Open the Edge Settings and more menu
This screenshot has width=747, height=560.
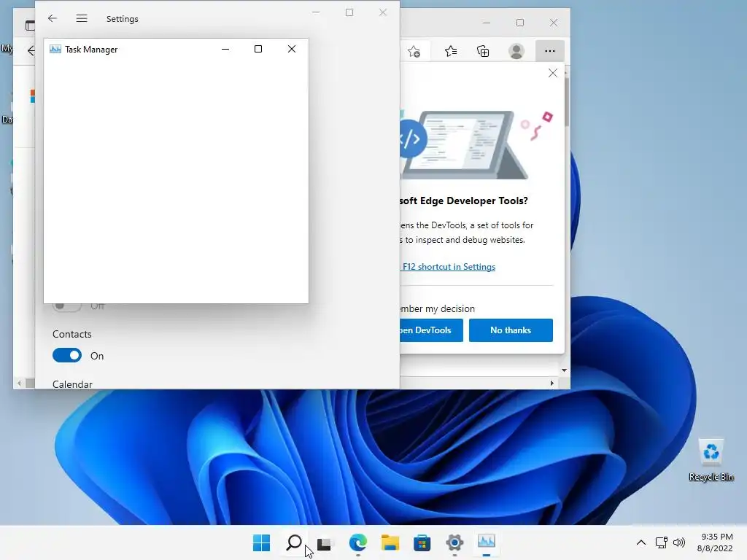[550, 51]
